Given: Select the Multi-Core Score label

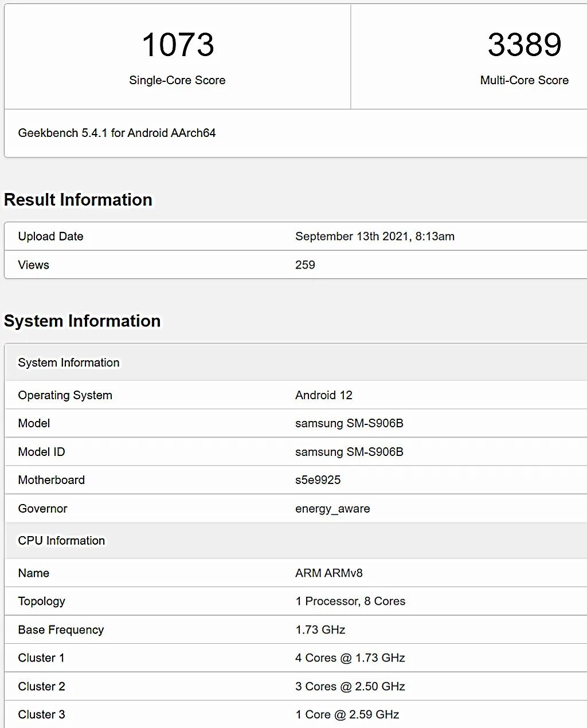Looking at the screenshot, I should [524, 80].
